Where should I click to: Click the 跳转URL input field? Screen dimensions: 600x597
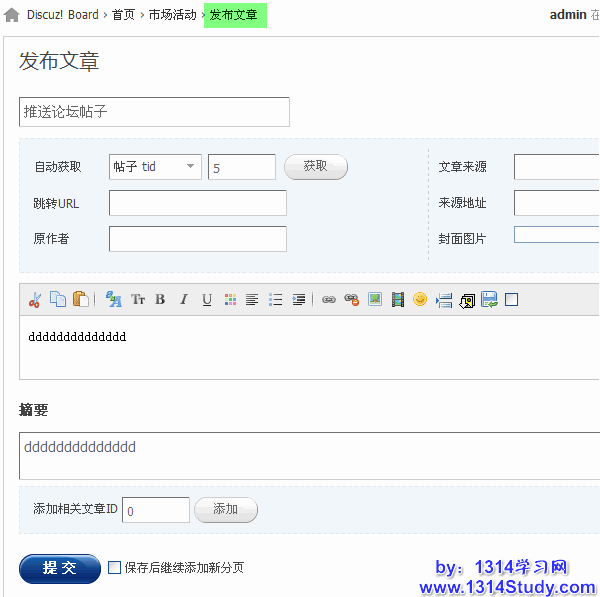[197, 203]
